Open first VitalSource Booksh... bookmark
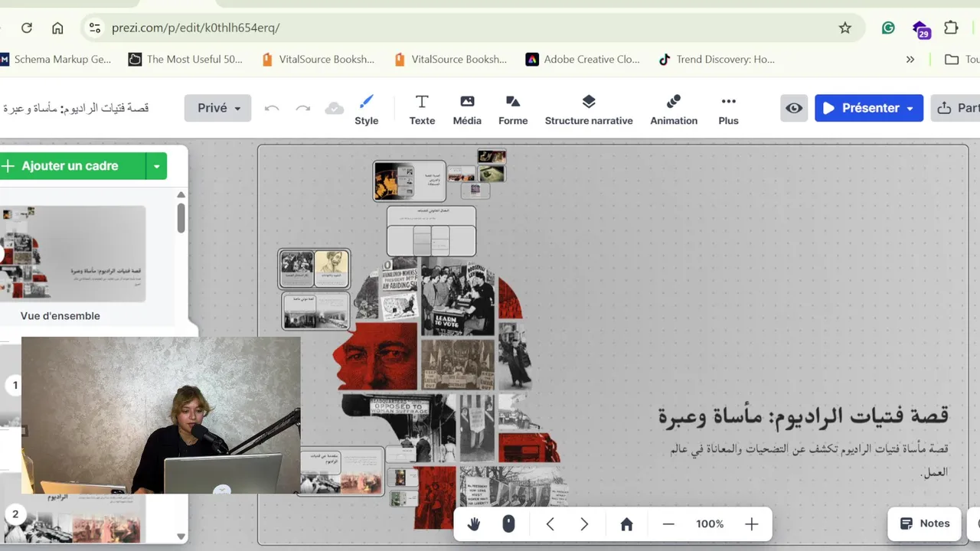Screen dimensions: 980x551 click(x=318, y=59)
